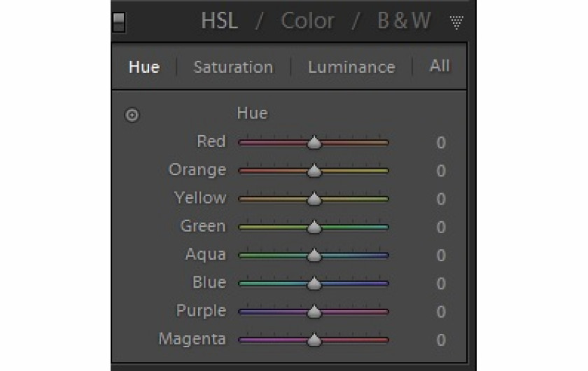Click the Green hue slider handle
The width and height of the screenshot is (588, 371).
click(314, 227)
